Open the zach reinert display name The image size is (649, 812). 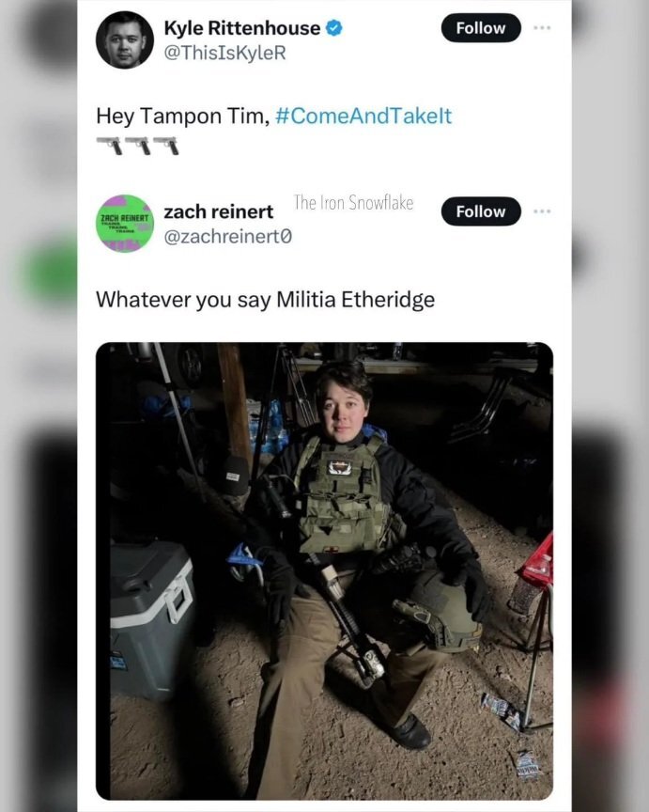[x=219, y=211]
